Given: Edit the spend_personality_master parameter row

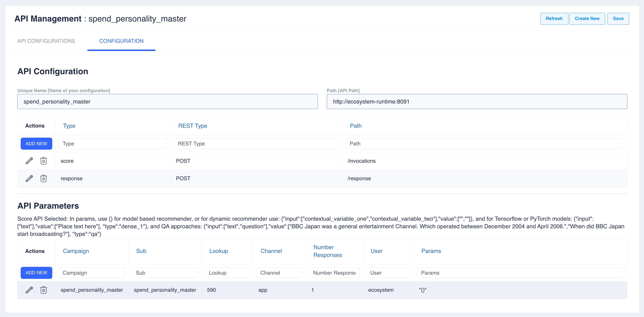Looking at the screenshot, I should click(x=29, y=290).
